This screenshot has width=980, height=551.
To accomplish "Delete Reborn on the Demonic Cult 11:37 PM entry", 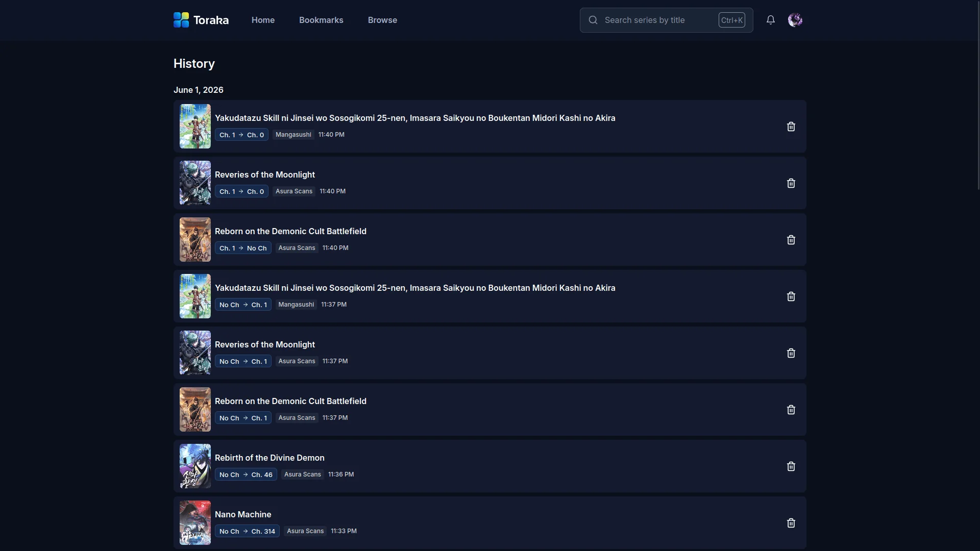I will point(791,410).
